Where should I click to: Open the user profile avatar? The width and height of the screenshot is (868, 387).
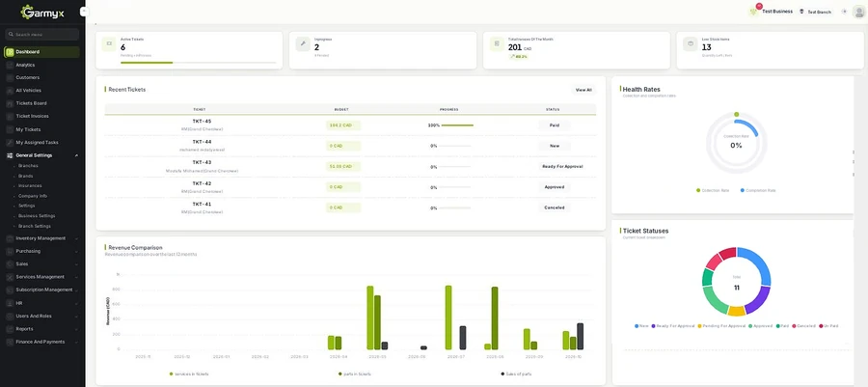[x=858, y=12]
